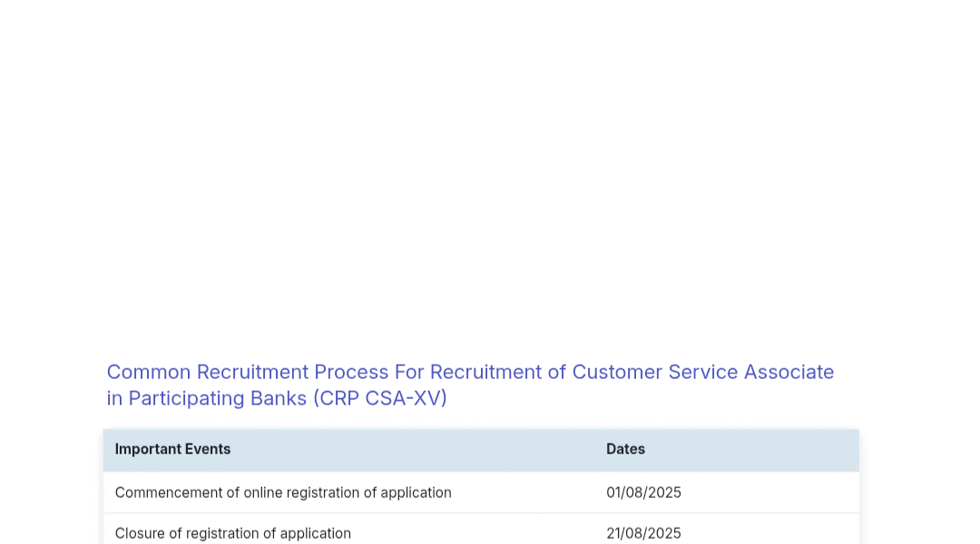Click the word "Events" in the table header

point(208,449)
